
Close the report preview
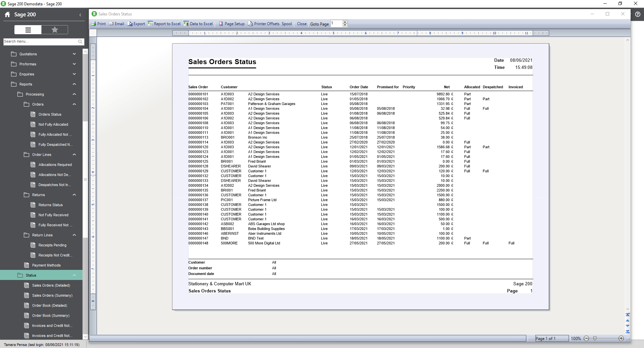tap(301, 23)
